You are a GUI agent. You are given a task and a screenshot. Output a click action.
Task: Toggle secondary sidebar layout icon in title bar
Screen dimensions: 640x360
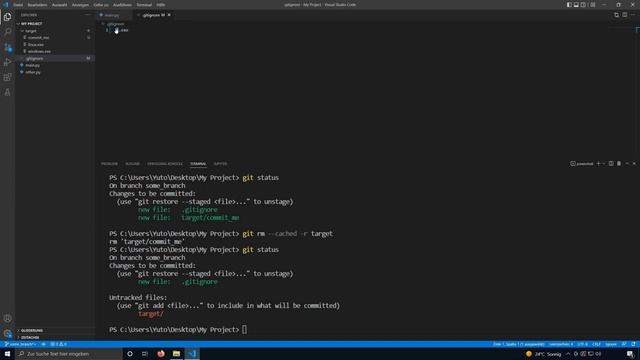click(x=583, y=4)
